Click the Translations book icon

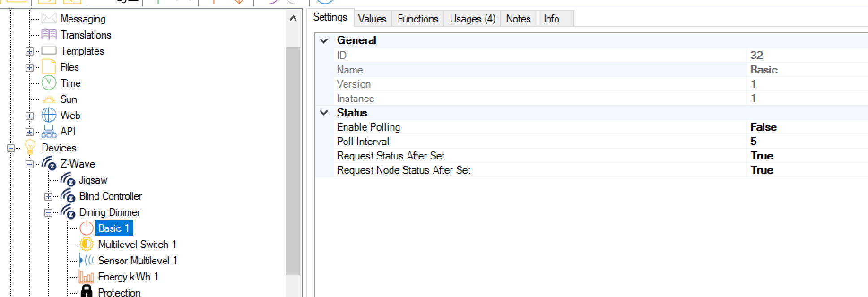[49, 34]
